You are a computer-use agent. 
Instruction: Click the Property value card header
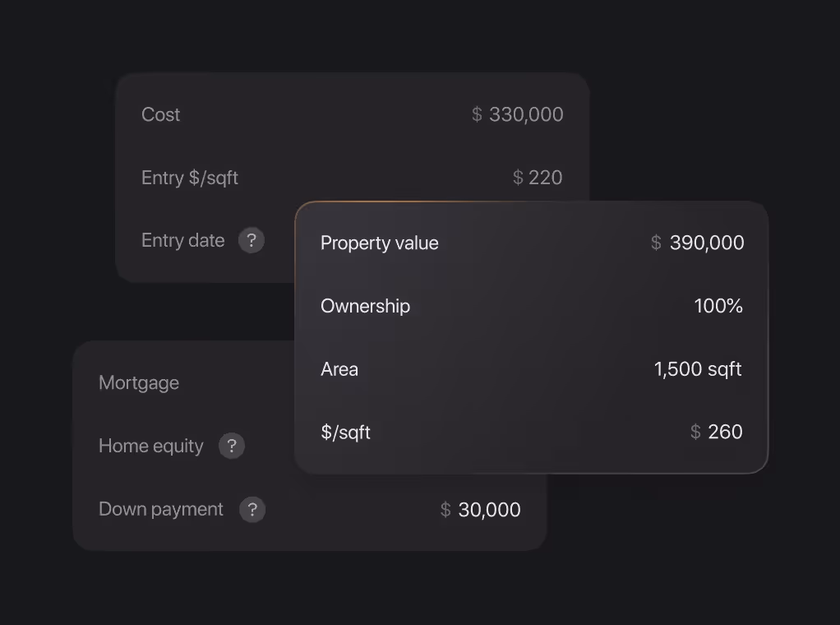[x=379, y=243]
